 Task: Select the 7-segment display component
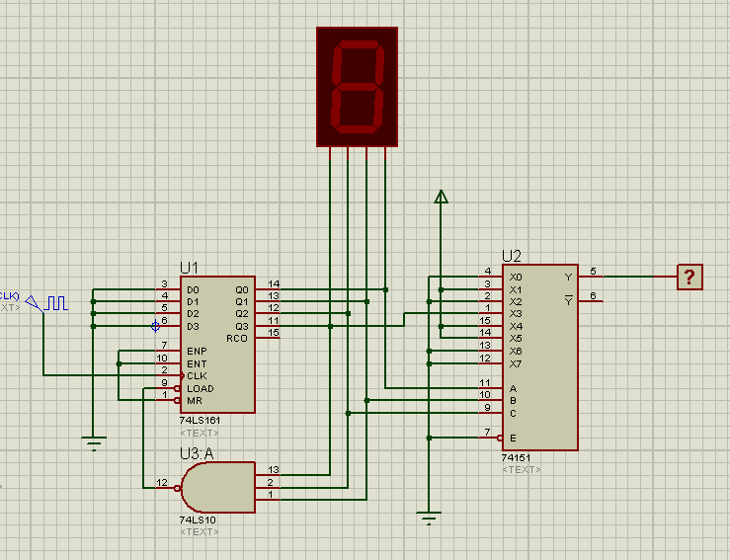(357, 87)
